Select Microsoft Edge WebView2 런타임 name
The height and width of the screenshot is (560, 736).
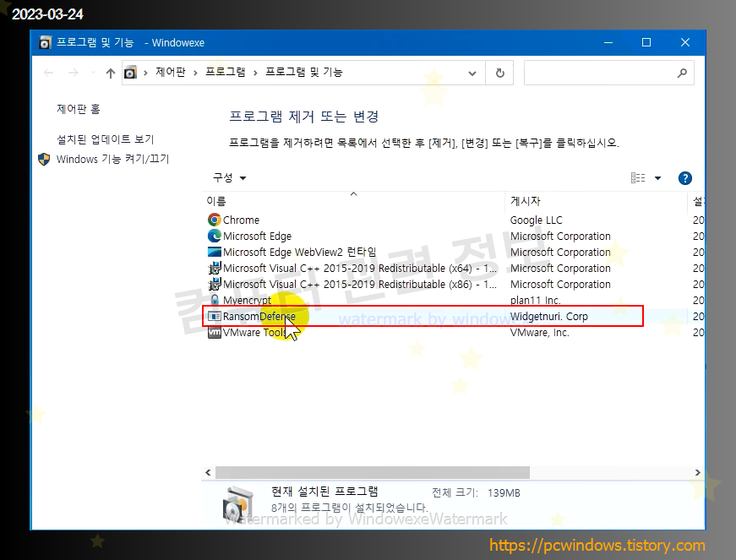[x=299, y=252]
